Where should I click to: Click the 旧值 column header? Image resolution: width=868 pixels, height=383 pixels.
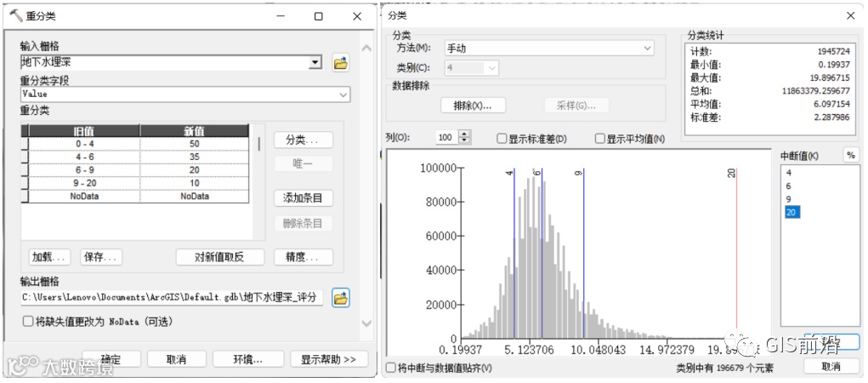83,131
